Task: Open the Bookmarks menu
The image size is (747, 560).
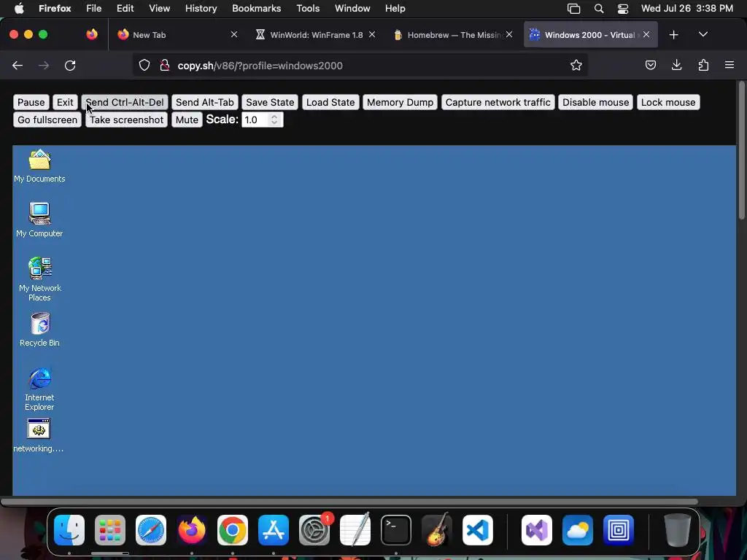Action: click(256, 9)
